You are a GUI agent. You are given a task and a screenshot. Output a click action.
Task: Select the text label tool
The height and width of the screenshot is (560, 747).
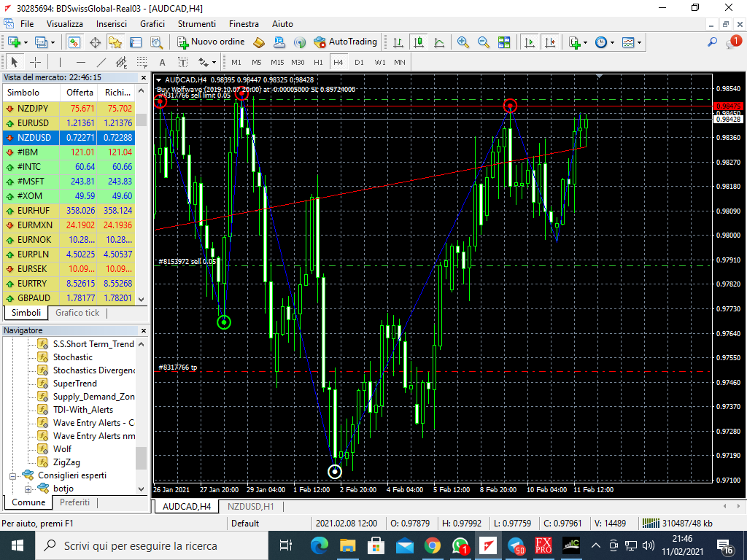pyautogui.click(x=183, y=62)
